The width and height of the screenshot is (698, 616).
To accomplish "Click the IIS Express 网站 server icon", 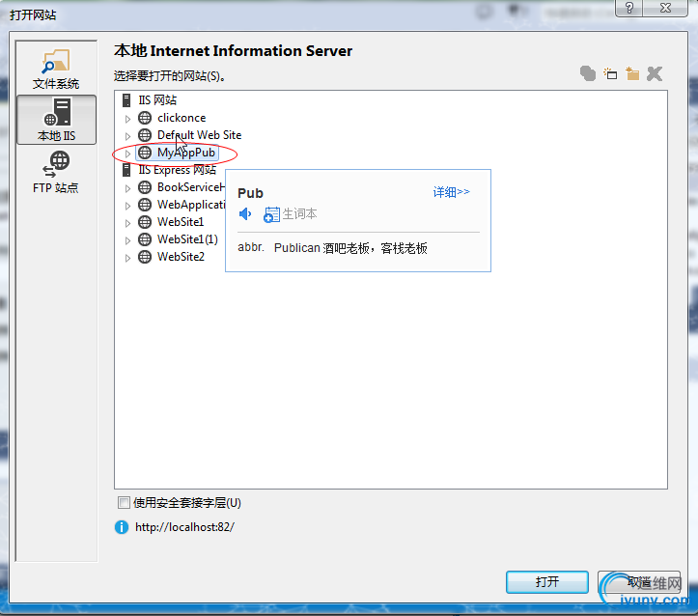I will pyautogui.click(x=126, y=170).
